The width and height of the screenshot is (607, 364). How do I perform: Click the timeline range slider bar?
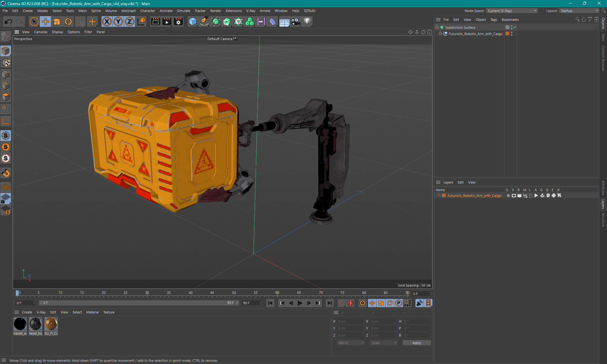[138, 303]
